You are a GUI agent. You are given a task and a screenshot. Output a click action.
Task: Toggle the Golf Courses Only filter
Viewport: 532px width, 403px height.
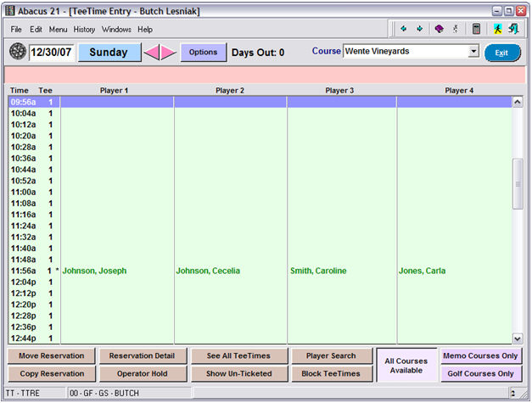click(x=480, y=374)
